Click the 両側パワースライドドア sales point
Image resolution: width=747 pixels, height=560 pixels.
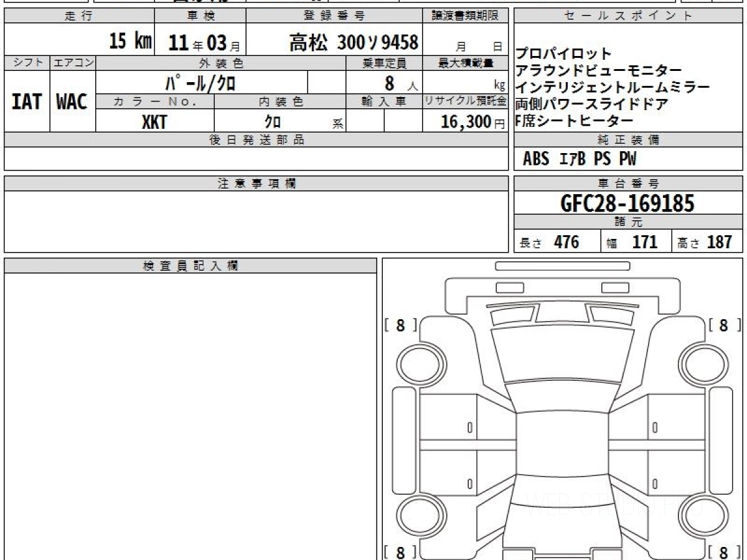[592, 105]
